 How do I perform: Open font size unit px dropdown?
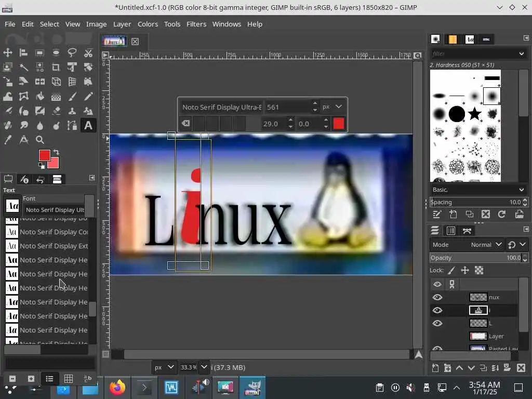[332, 107]
